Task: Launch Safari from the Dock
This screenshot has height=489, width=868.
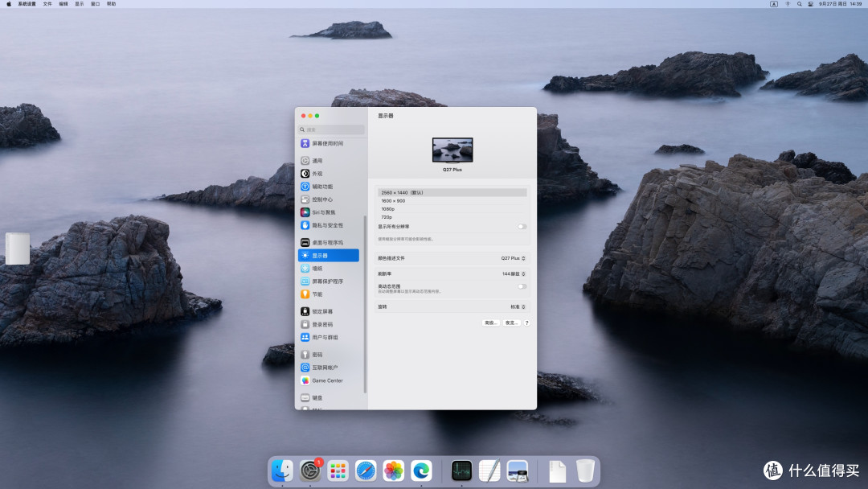Action: click(x=366, y=471)
